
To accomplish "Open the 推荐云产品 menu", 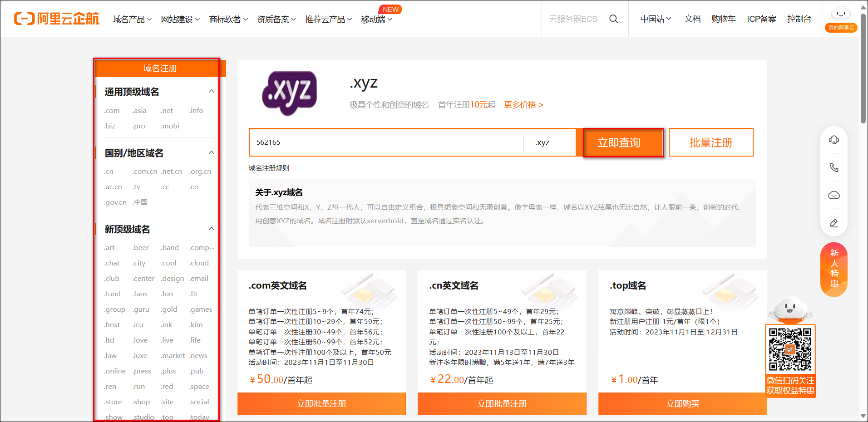I will pos(328,20).
